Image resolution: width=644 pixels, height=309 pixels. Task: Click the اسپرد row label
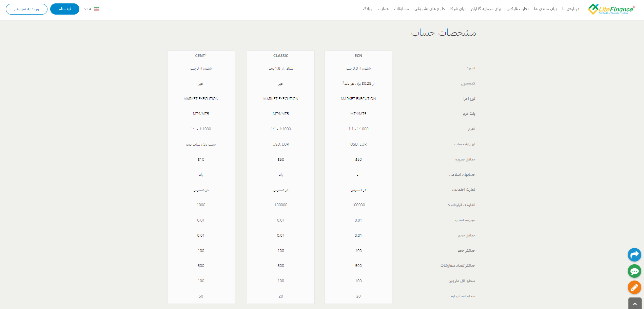coord(471,68)
